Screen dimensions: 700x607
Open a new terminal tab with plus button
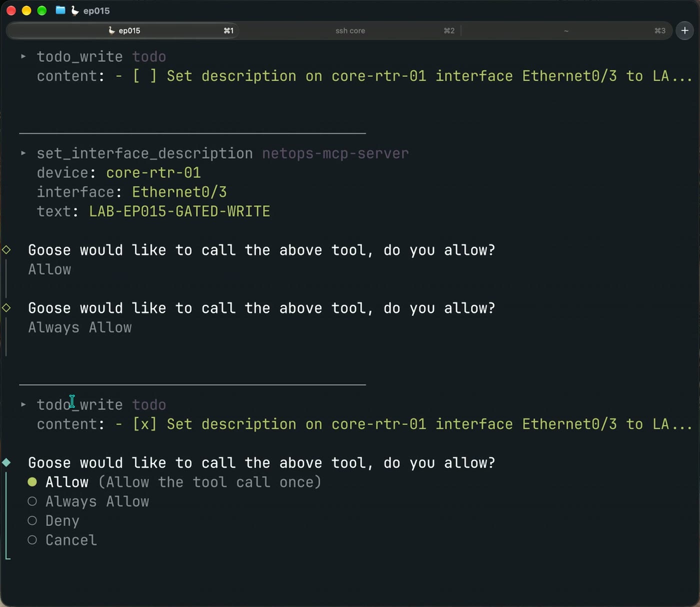684,30
